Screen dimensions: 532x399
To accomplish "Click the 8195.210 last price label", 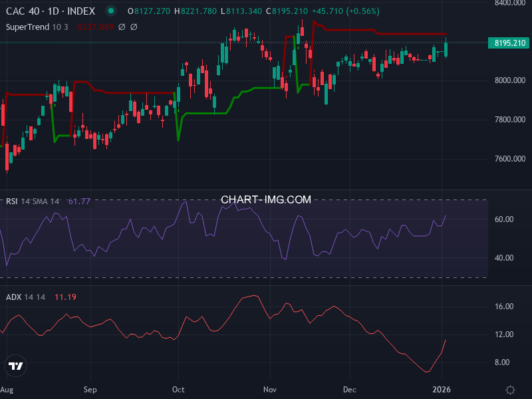I will (x=509, y=43).
